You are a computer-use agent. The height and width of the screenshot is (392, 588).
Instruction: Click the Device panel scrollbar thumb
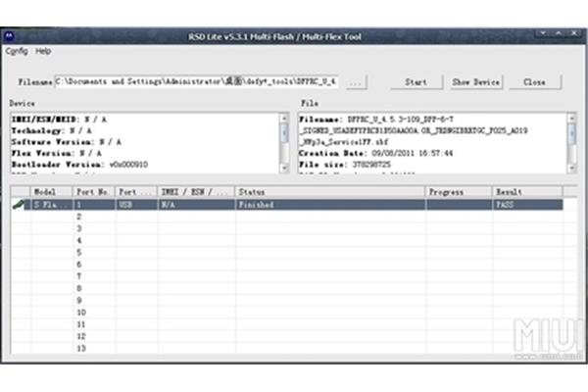point(284,133)
